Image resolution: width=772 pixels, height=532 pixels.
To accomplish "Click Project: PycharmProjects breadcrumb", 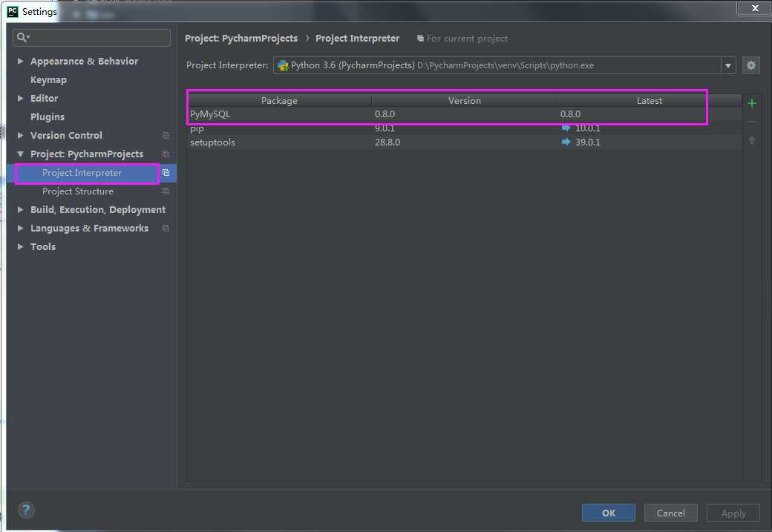I will (241, 39).
